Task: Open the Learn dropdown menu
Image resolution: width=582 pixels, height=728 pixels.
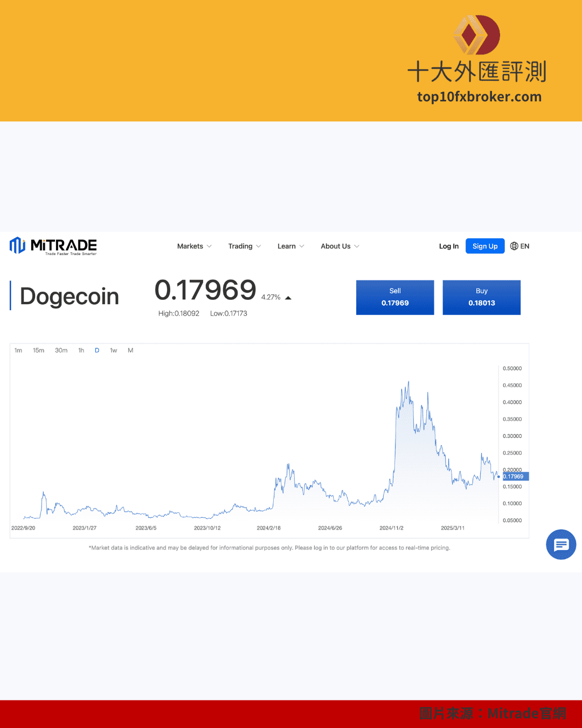Action: (290, 246)
